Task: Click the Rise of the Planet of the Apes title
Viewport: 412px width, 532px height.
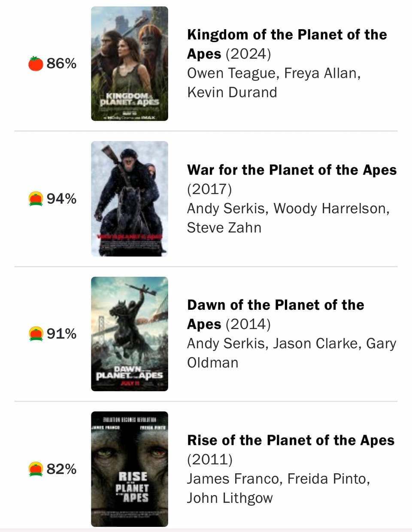Action: [291, 440]
